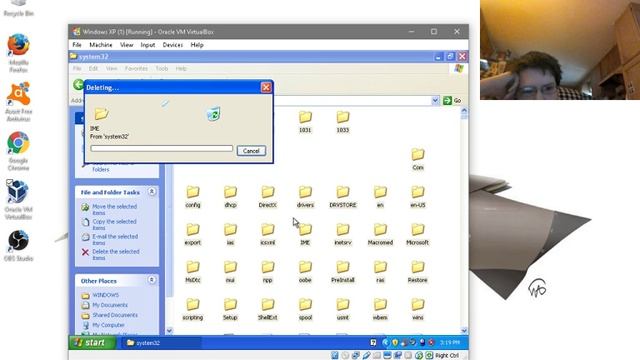Open the dhcp folder
Screen dimensions: 640x360
pos(230,196)
